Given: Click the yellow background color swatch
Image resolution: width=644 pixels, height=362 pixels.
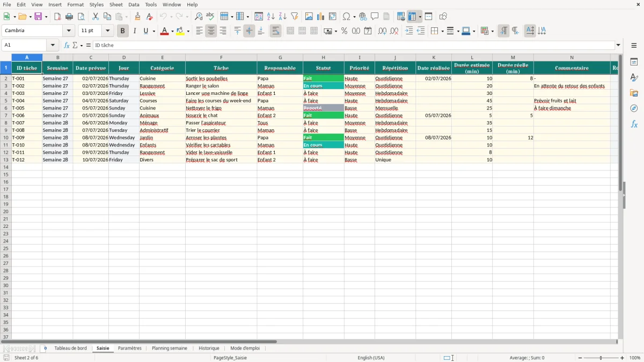Looking at the screenshot, I should (x=180, y=31).
